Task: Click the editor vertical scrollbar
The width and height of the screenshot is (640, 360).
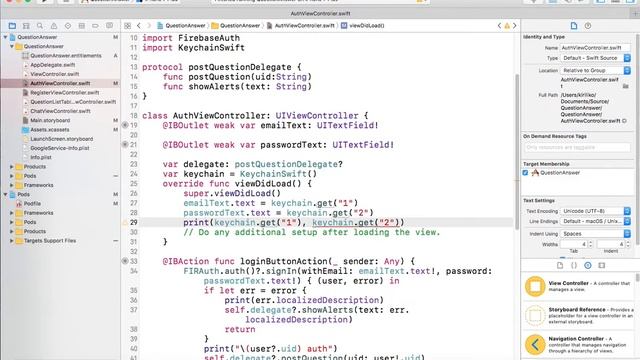Action: coord(517,152)
